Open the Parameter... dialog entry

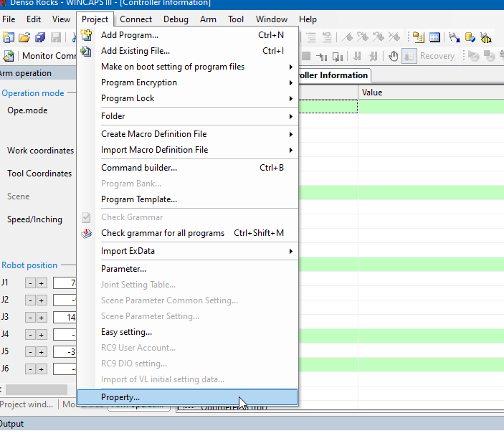[x=188, y=269]
